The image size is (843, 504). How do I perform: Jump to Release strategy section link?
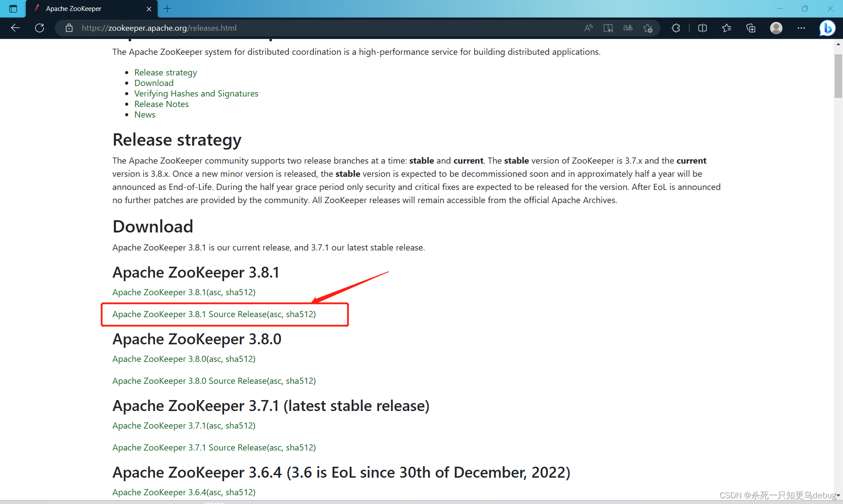tap(166, 72)
